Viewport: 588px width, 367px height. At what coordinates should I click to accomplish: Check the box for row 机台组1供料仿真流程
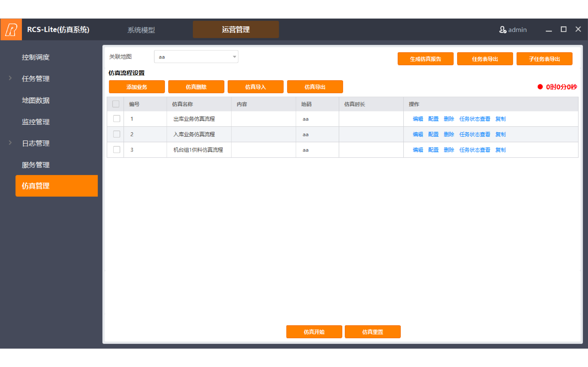point(116,150)
